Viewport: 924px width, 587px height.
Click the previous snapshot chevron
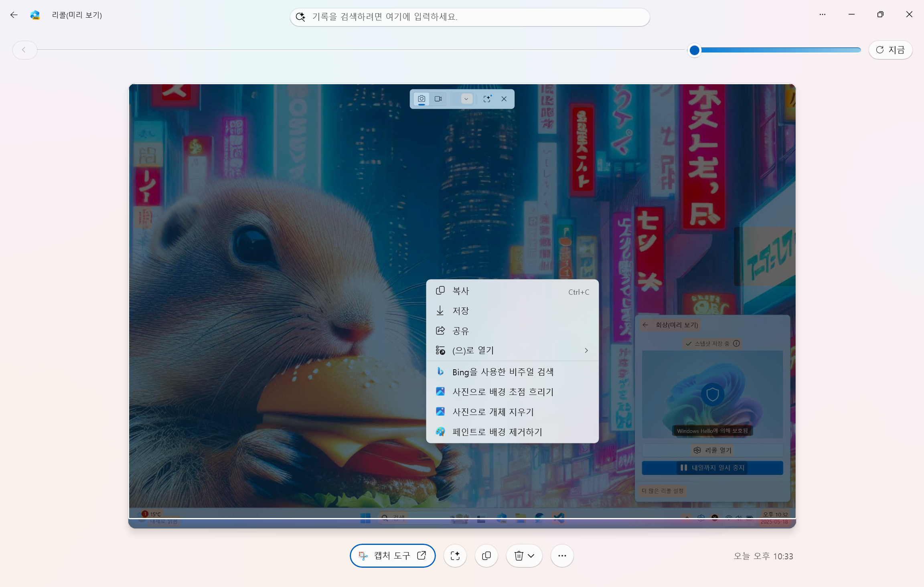[24, 50]
